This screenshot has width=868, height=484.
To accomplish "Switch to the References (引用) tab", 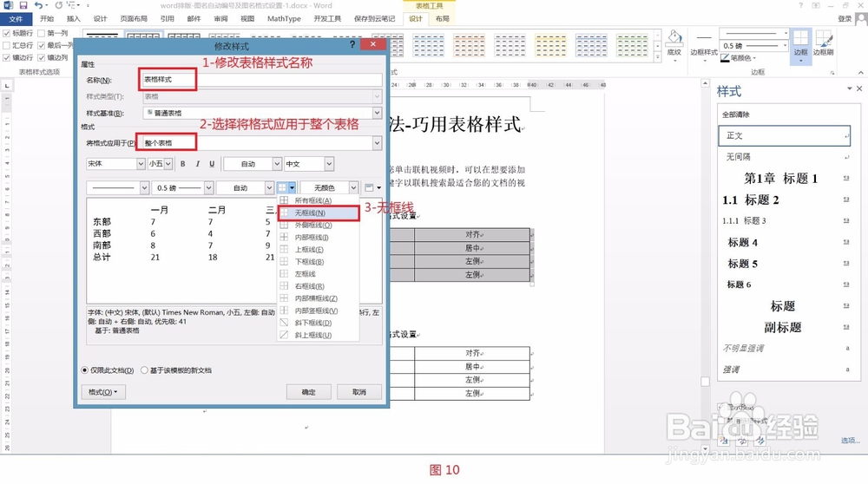I will (168, 19).
